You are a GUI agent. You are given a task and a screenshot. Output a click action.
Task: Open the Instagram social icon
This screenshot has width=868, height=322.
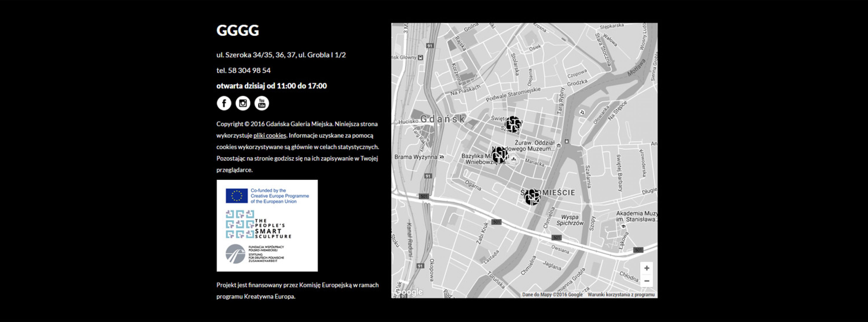[243, 103]
